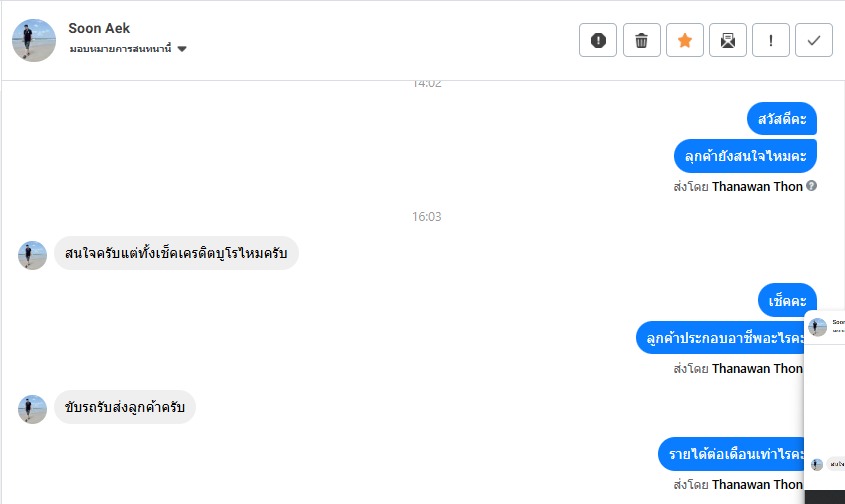Click the "สนใจครับแต่ทั้งเช็คเครดิตบูโรไหมครับ" message
Screen dimensions: 845x504
(x=176, y=254)
